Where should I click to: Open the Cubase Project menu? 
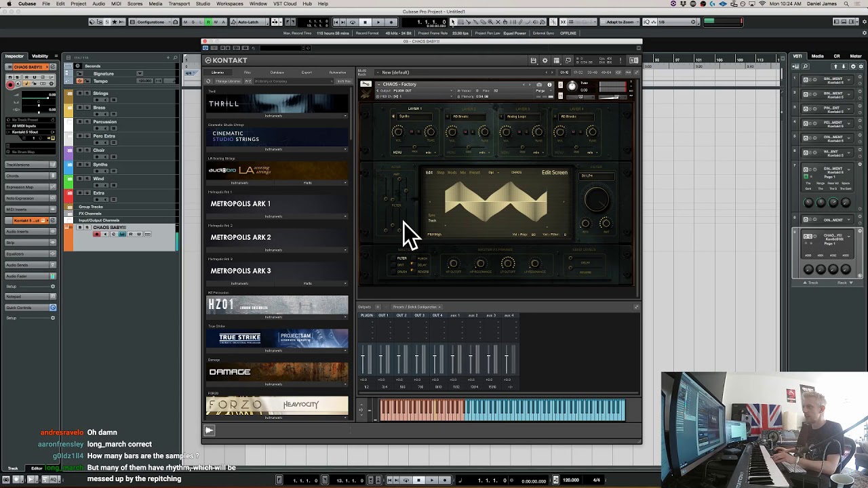(x=78, y=4)
